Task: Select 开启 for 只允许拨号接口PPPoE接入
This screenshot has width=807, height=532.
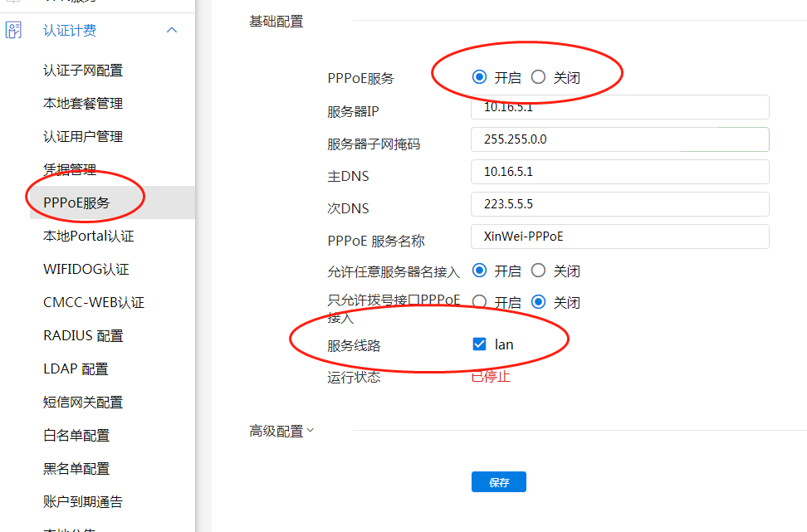Action: [x=479, y=302]
